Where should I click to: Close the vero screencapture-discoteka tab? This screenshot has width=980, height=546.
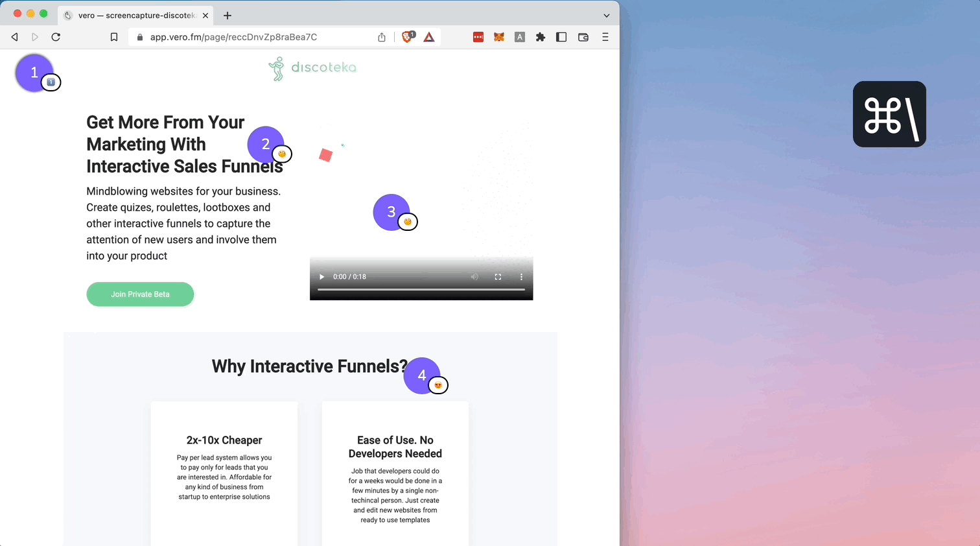(205, 16)
